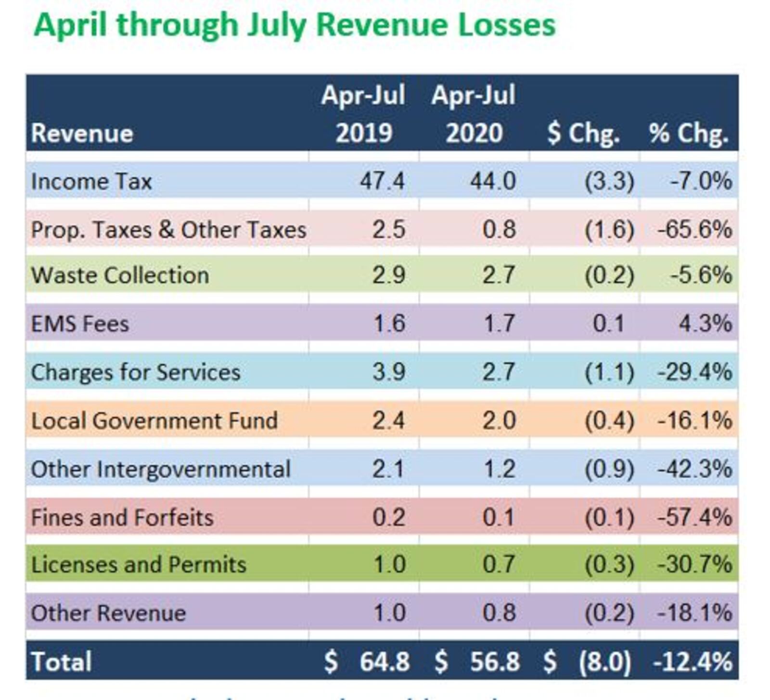Click the 'Total' row label
The height and width of the screenshot is (700, 770).
(61, 662)
